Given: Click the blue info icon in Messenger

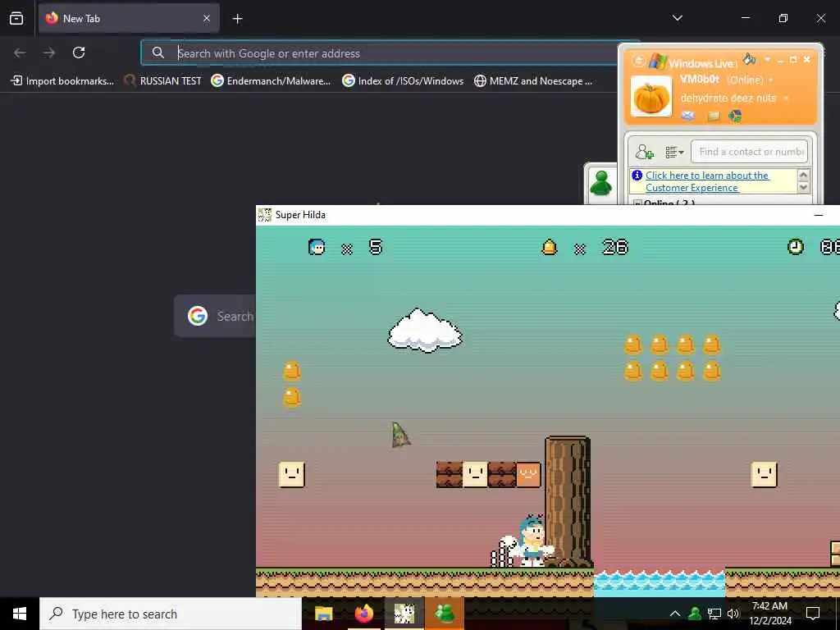Looking at the screenshot, I should tap(637, 176).
